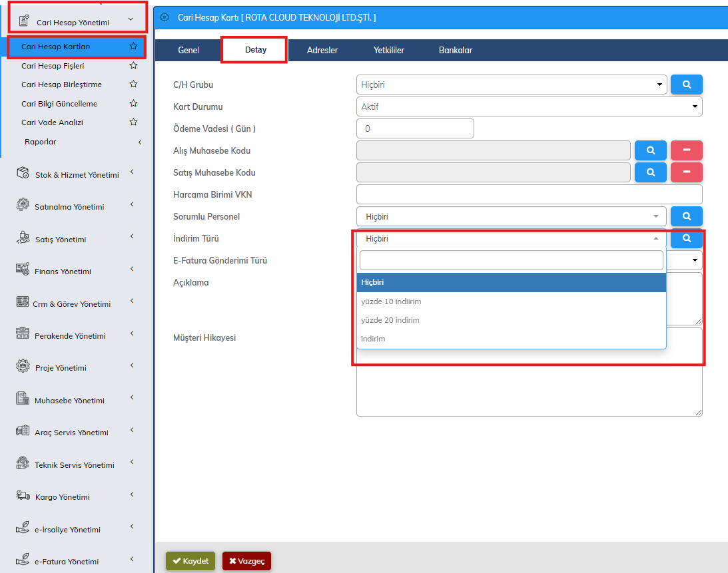Select 'yüzde 20 indirim' from dropdown list

click(390, 320)
